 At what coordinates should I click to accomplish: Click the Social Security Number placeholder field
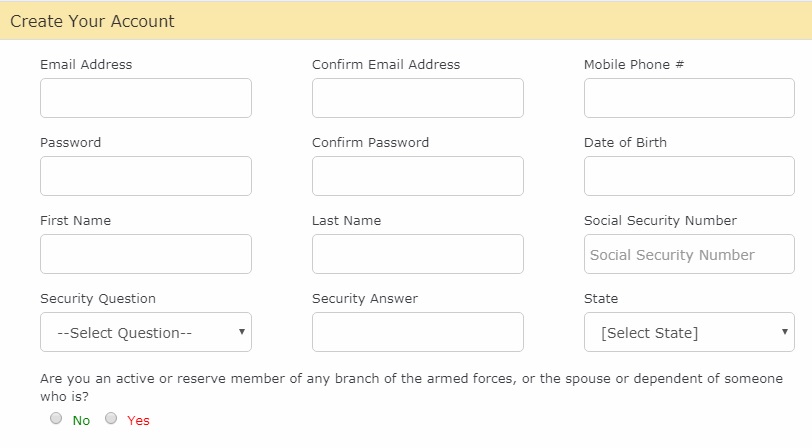point(689,254)
